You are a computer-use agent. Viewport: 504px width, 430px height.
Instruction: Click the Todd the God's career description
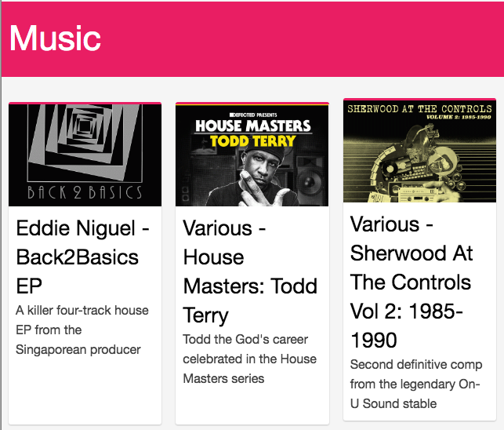click(x=249, y=359)
